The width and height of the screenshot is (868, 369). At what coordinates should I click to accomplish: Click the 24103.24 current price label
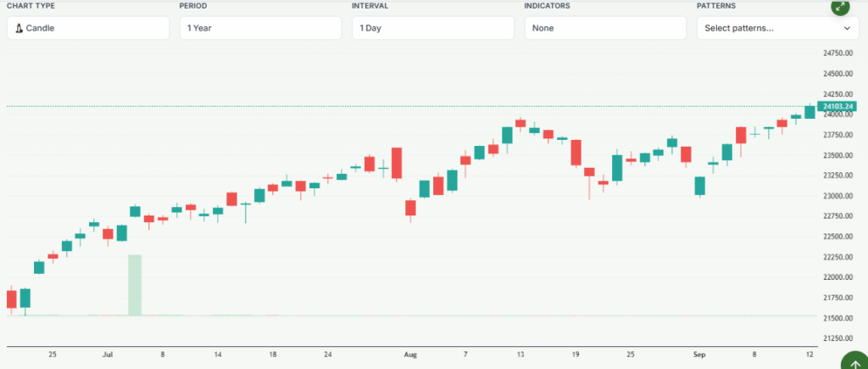pos(837,106)
